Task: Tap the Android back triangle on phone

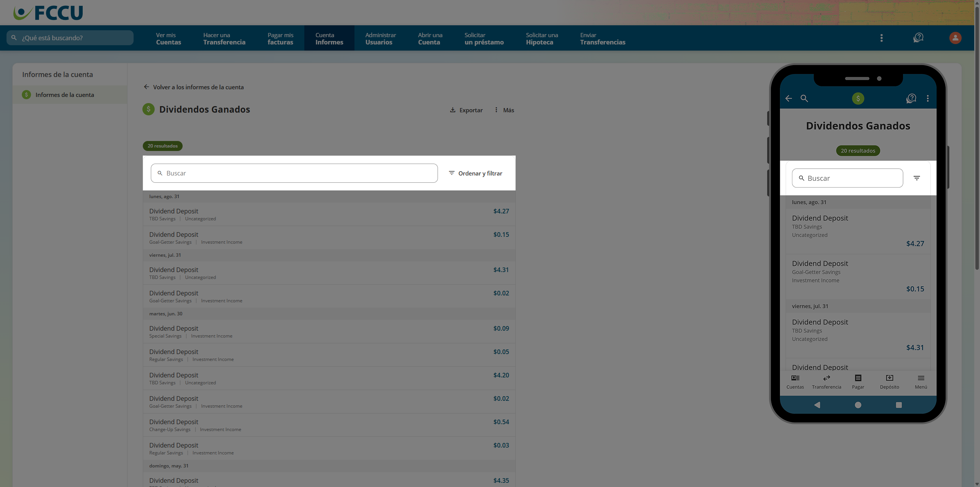Action: click(817, 405)
